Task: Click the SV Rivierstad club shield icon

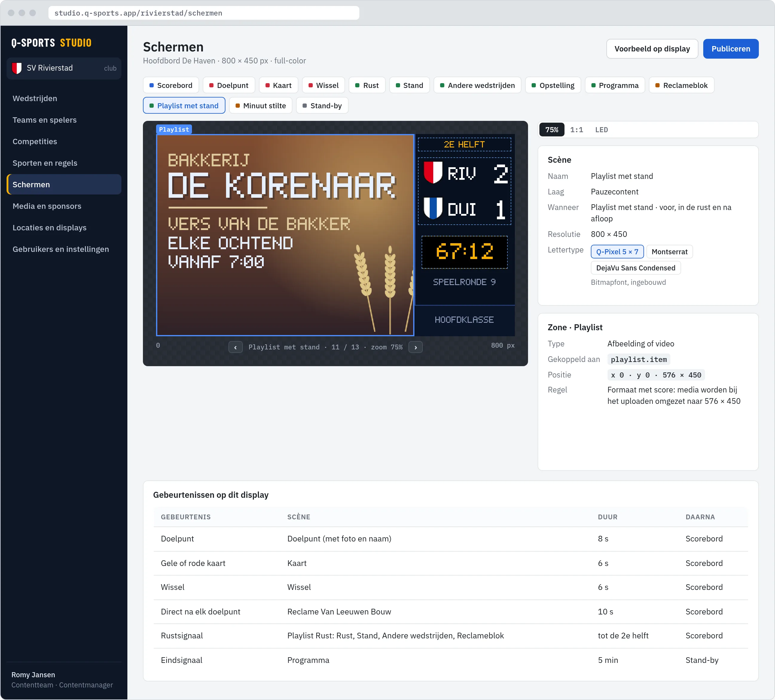Action: point(16,68)
